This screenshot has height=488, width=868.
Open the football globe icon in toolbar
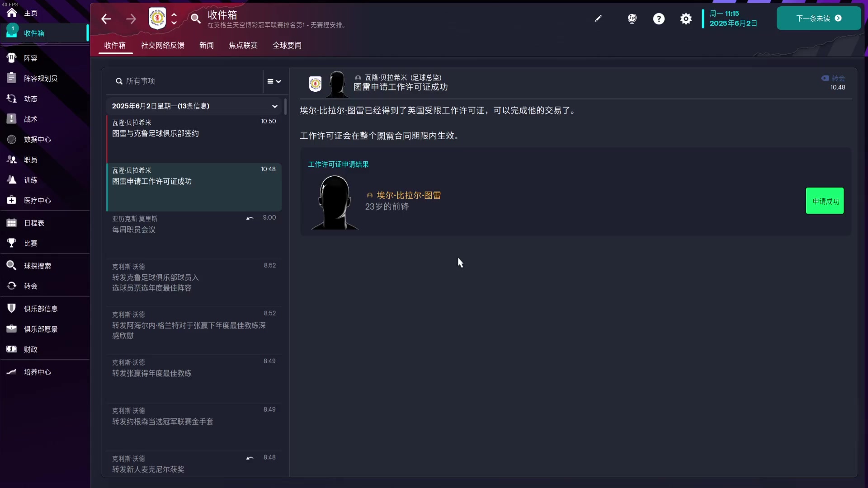pos(632,19)
